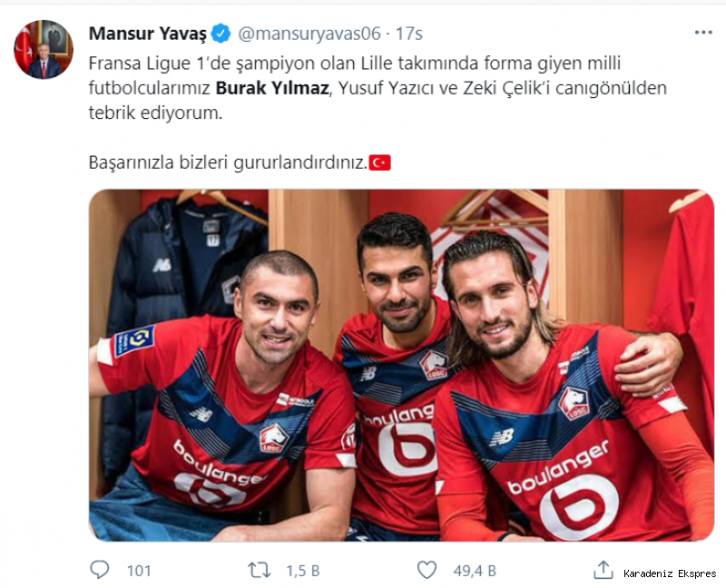Click the 17s timestamp
The width and height of the screenshot is (726, 588).
(409, 34)
